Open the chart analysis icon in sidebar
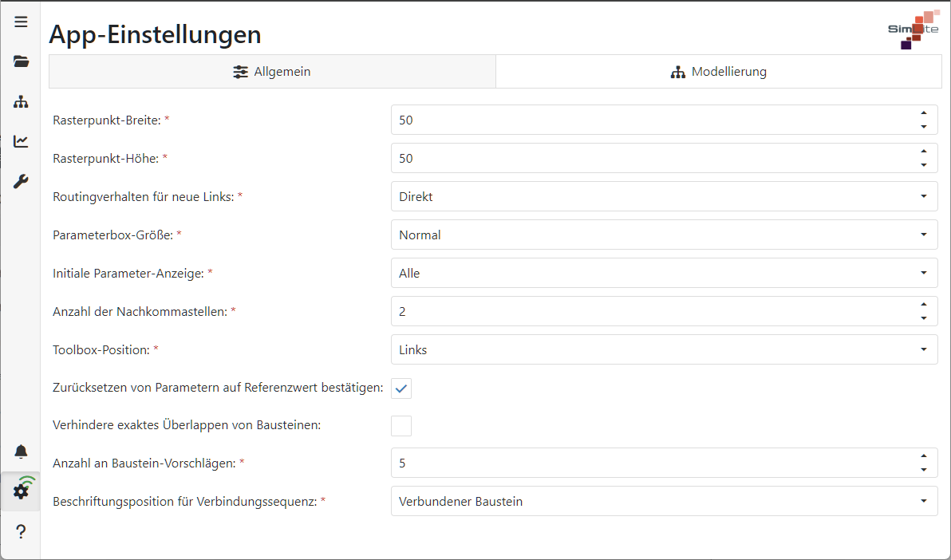This screenshot has height=560, width=951. (x=21, y=141)
